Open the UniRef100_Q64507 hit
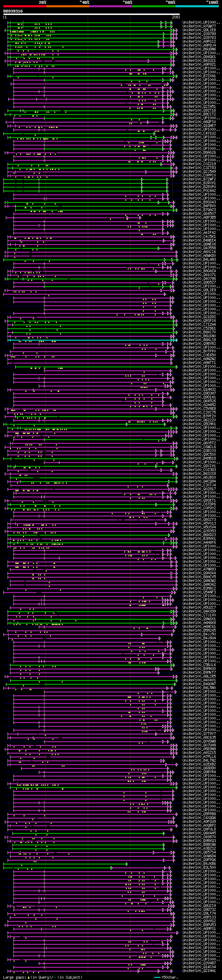 point(199,214)
